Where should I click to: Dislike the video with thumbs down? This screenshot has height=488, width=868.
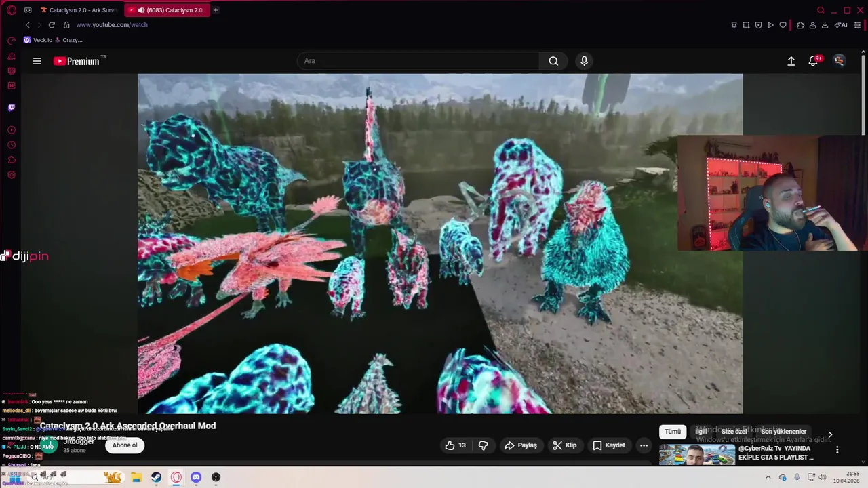pos(484,445)
